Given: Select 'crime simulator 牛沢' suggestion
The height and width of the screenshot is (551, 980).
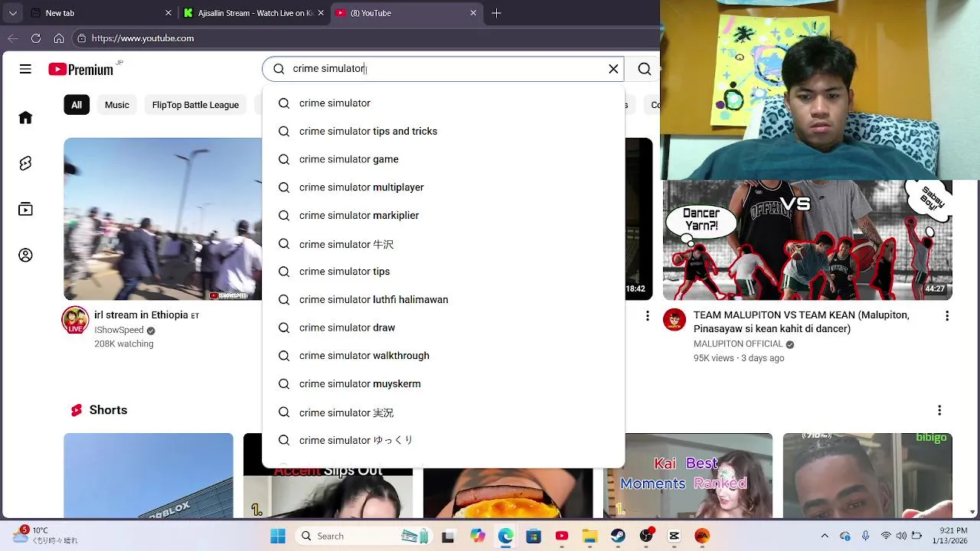Looking at the screenshot, I should [x=443, y=244].
